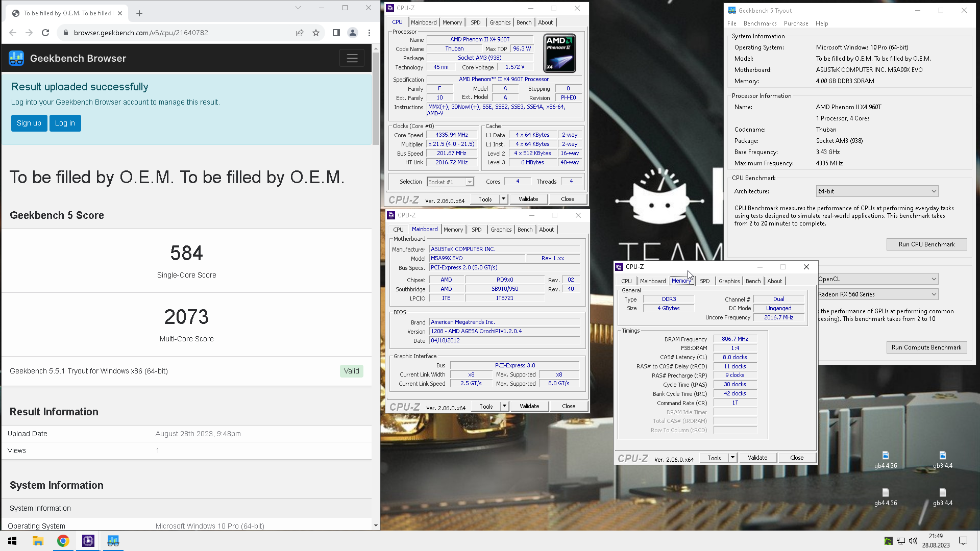This screenshot has height=551, width=980.
Task: Open the gb4 4.36 text document icon
Action: tap(886, 496)
